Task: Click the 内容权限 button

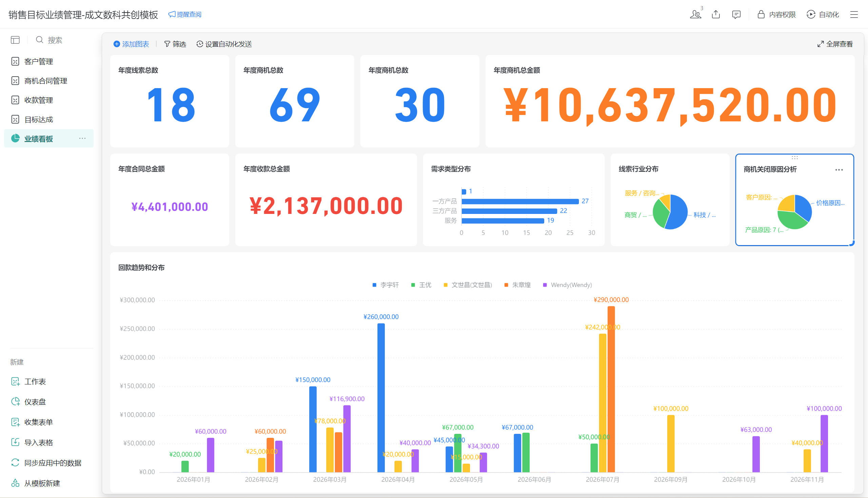Action: coord(776,14)
